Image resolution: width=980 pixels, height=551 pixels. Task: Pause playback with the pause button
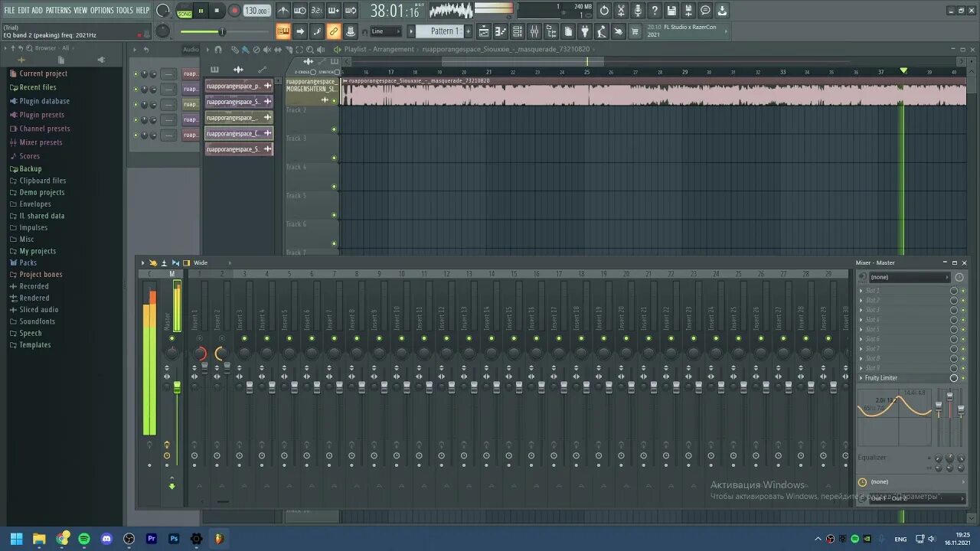(x=201, y=11)
